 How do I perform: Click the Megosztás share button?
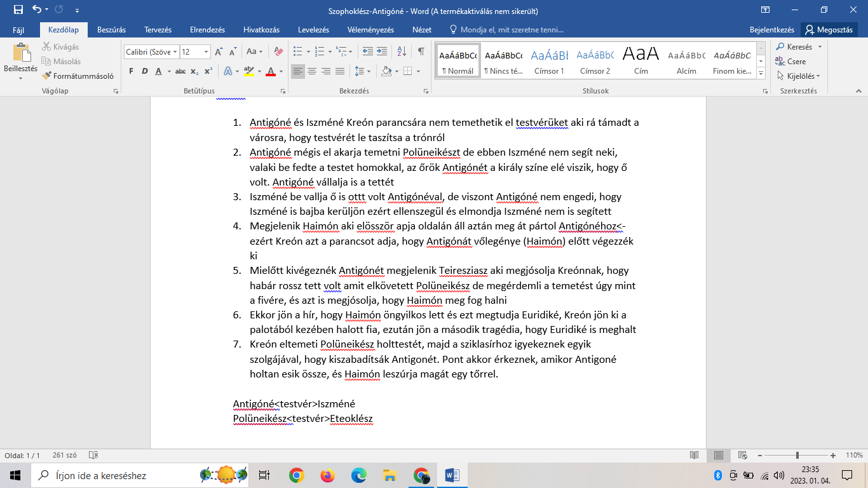829,30
